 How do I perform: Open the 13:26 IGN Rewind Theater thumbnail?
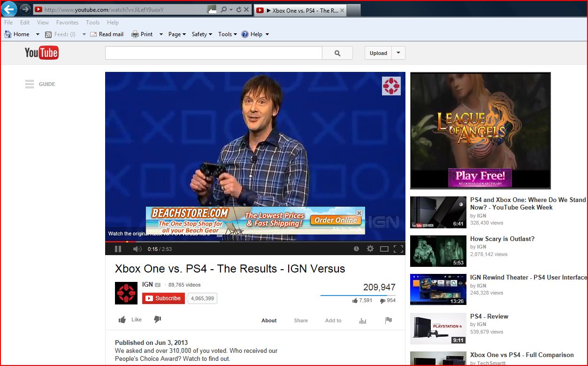(438, 290)
